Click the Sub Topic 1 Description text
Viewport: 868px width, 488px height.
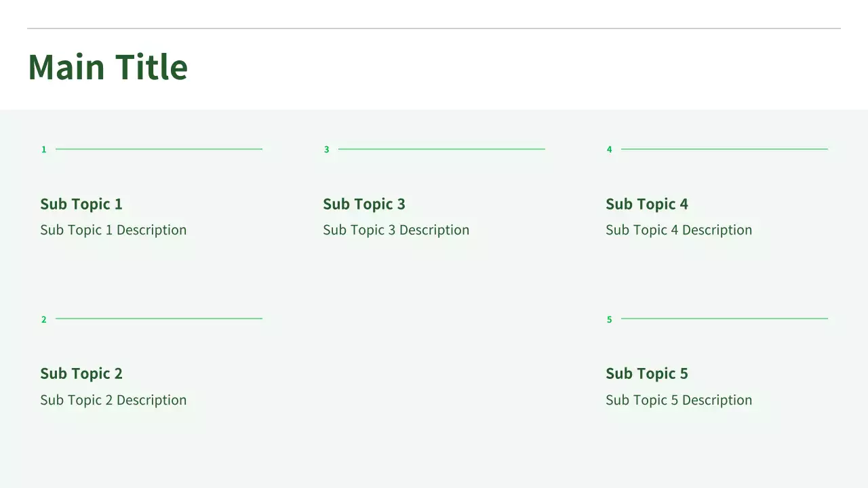click(113, 230)
